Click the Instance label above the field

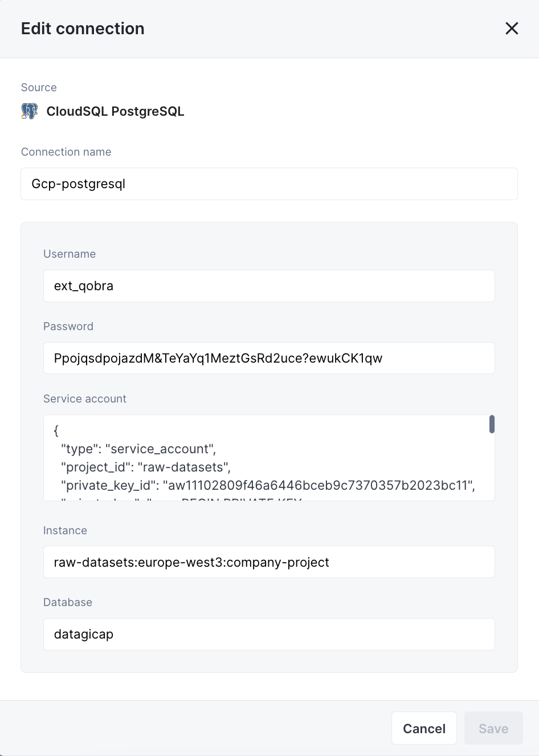65,530
